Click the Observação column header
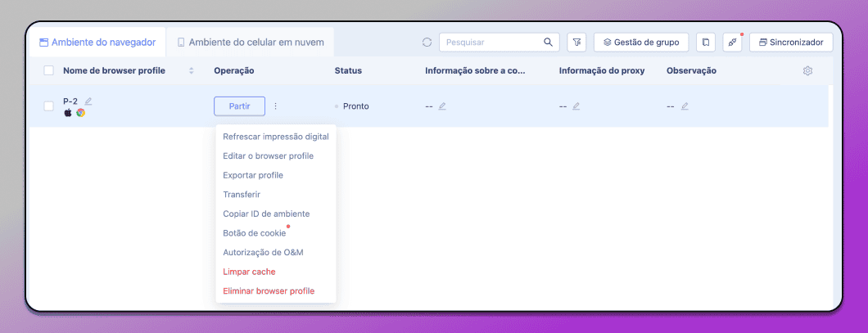 tap(691, 71)
